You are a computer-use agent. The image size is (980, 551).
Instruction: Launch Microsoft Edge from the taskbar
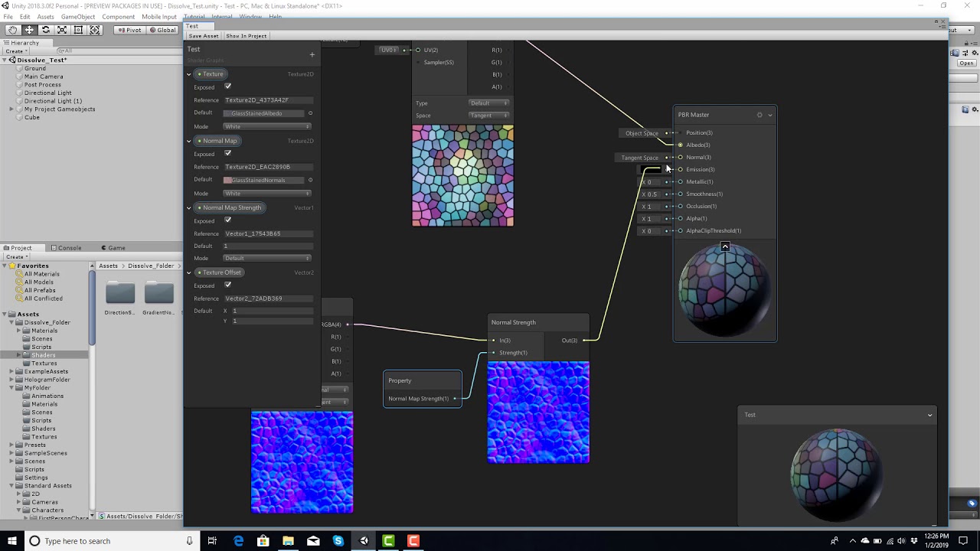[x=238, y=541]
